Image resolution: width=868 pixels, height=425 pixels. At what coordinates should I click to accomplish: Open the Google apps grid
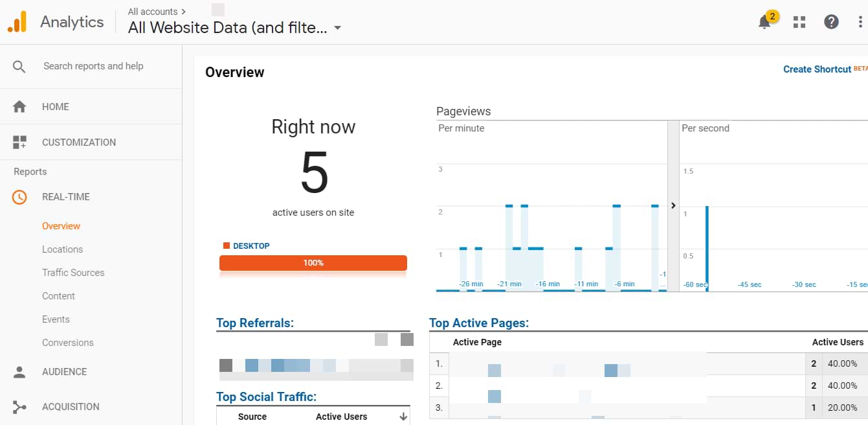799,22
